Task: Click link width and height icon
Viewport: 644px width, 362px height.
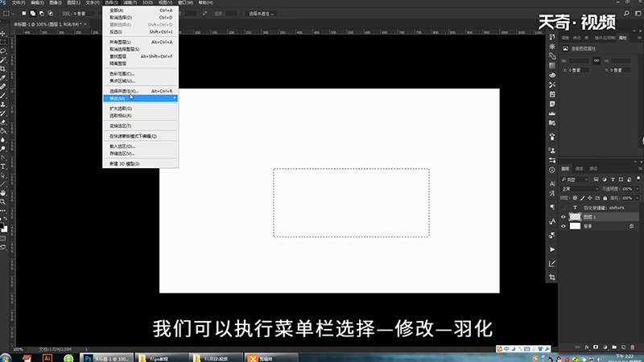Action: tap(597, 61)
